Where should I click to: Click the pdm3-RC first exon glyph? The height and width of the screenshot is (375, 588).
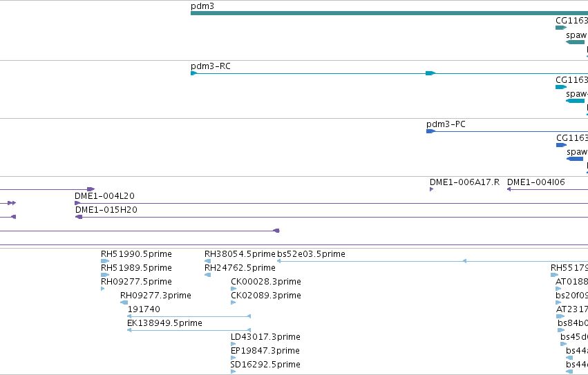(193, 73)
